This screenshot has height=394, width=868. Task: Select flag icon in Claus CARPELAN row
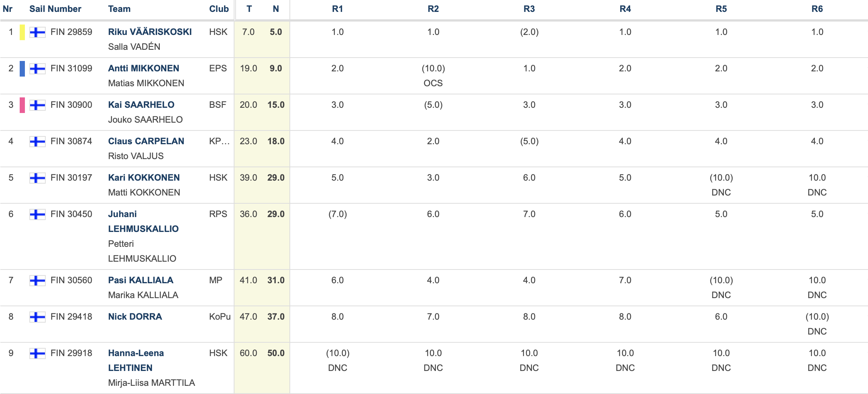point(38,142)
